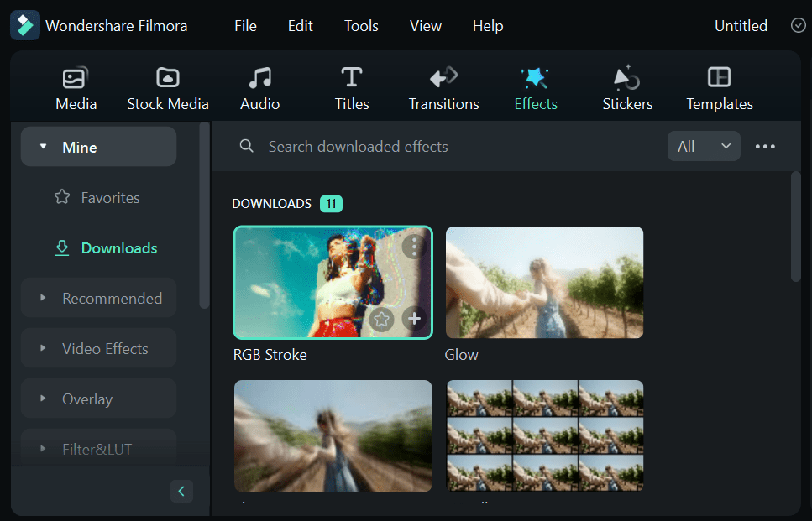This screenshot has width=812, height=521.
Task: Click the search magnifier icon
Action: coord(247,147)
